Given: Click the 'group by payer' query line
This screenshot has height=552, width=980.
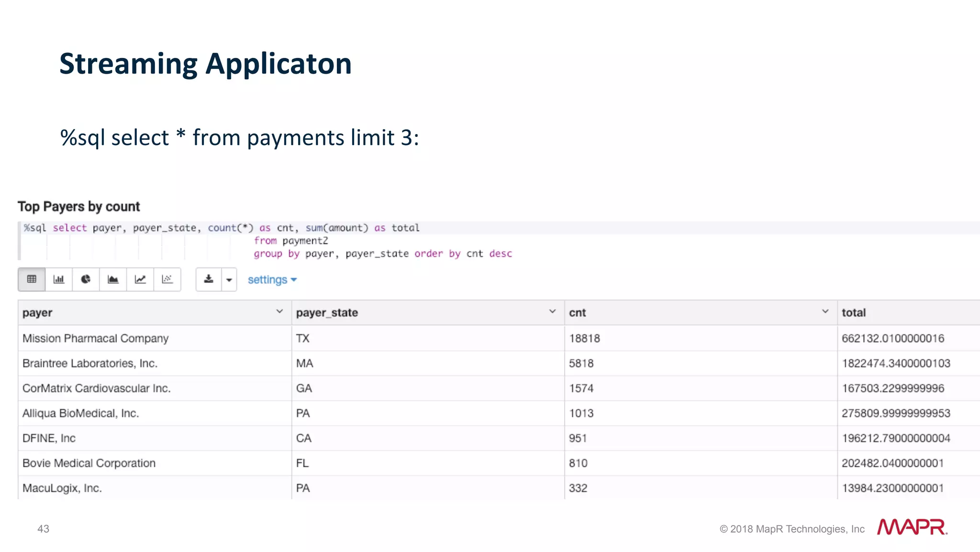Looking at the screenshot, I should click(383, 254).
